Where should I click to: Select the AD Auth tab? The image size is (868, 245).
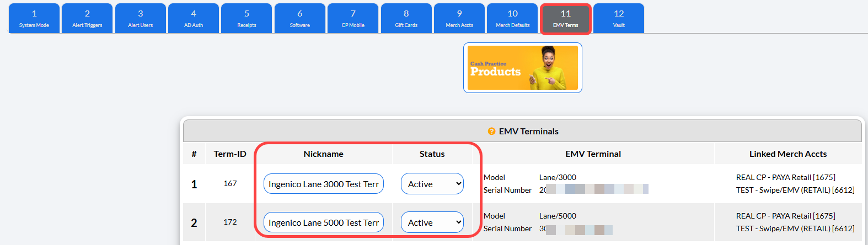click(194, 18)
